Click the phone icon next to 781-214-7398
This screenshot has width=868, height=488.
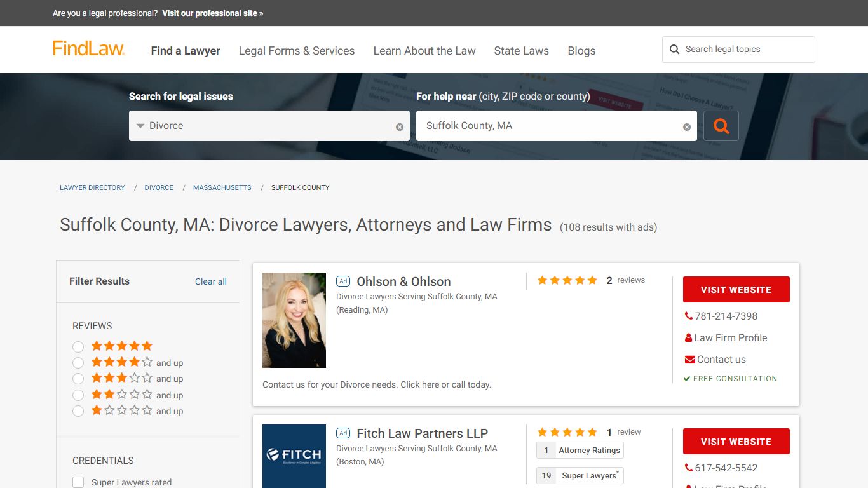[689, 316]
